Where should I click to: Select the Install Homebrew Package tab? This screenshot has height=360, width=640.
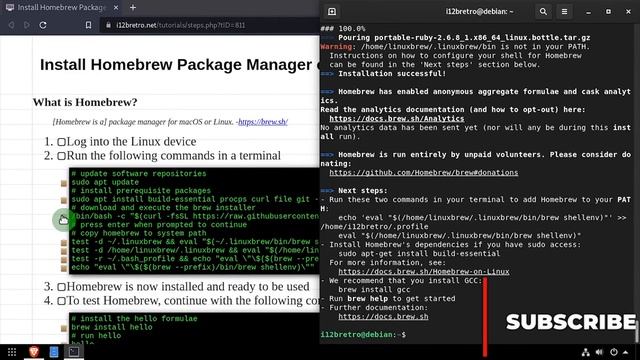(61, 7)
